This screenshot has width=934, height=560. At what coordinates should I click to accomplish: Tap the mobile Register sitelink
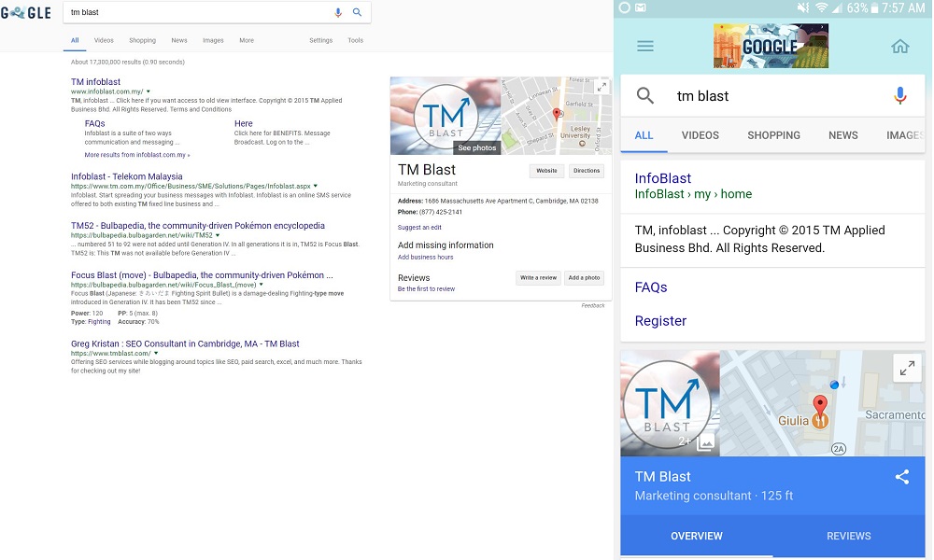coord(660,321)
